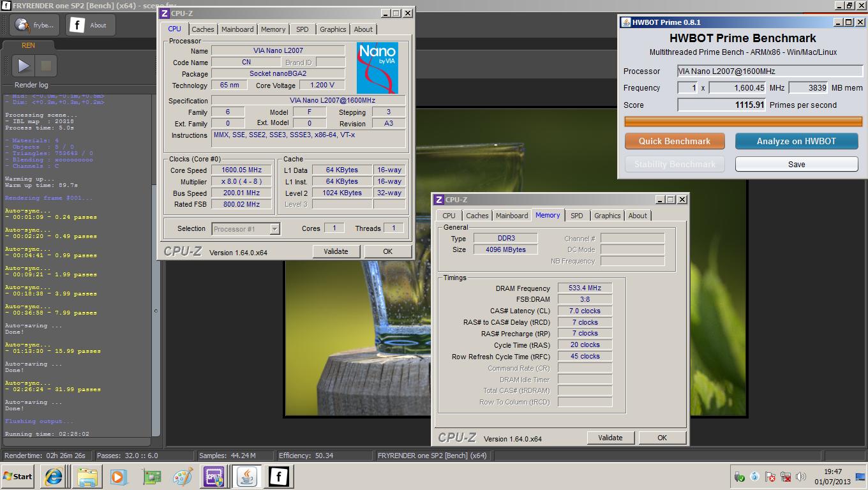
Task: Start rendering with Fryrender play button
Action: point(24,65)
